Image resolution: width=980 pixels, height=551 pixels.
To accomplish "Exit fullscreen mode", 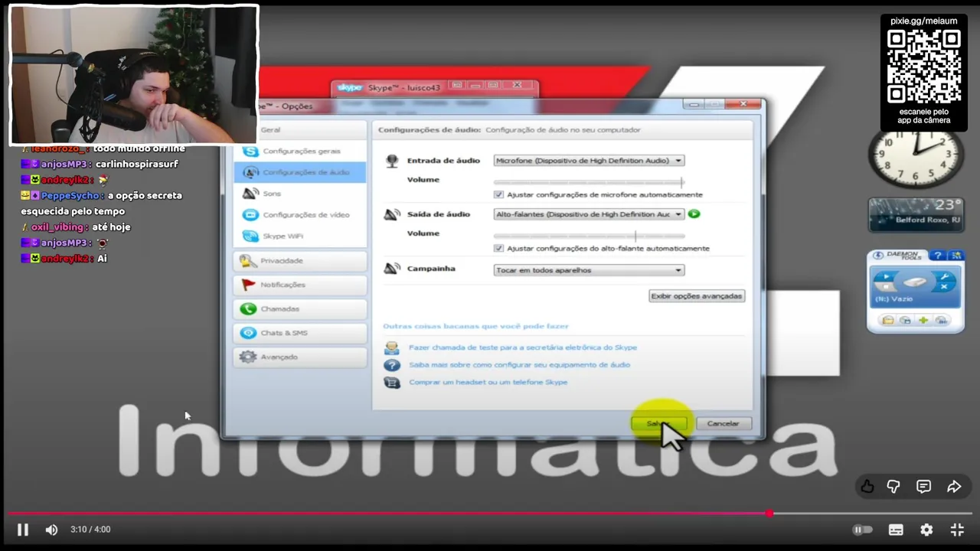I will click(x=957, y=530).
